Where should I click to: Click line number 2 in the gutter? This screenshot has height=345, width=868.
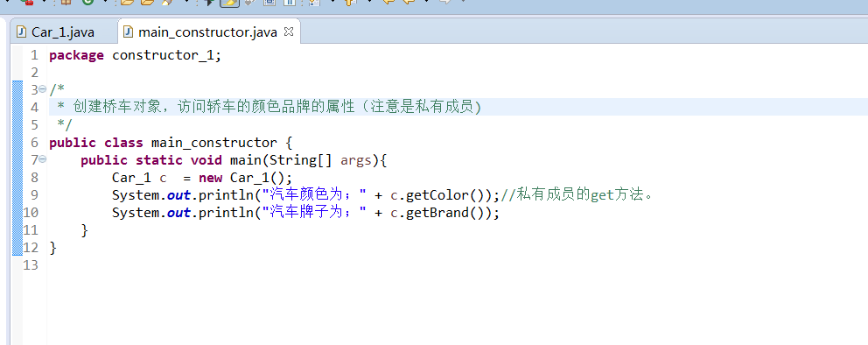pyautogui.click(x=34, y=73)
